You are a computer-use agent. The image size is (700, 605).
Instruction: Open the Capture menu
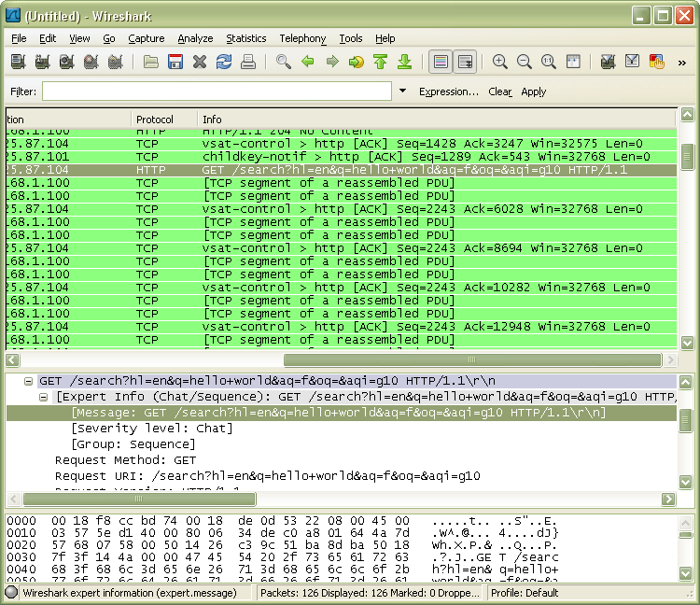[x=147, y=38]
